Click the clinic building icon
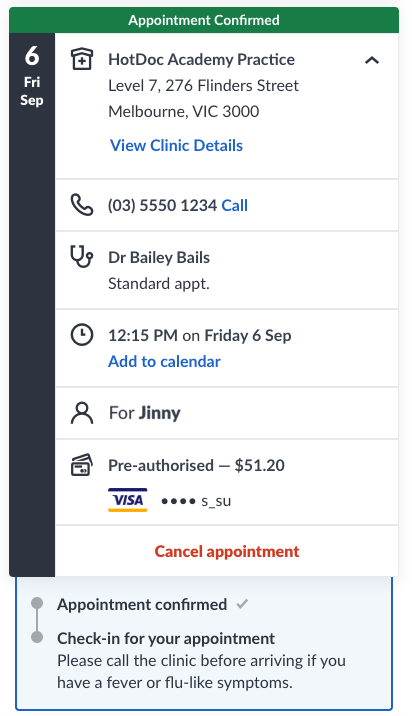 tap(82, 59)
